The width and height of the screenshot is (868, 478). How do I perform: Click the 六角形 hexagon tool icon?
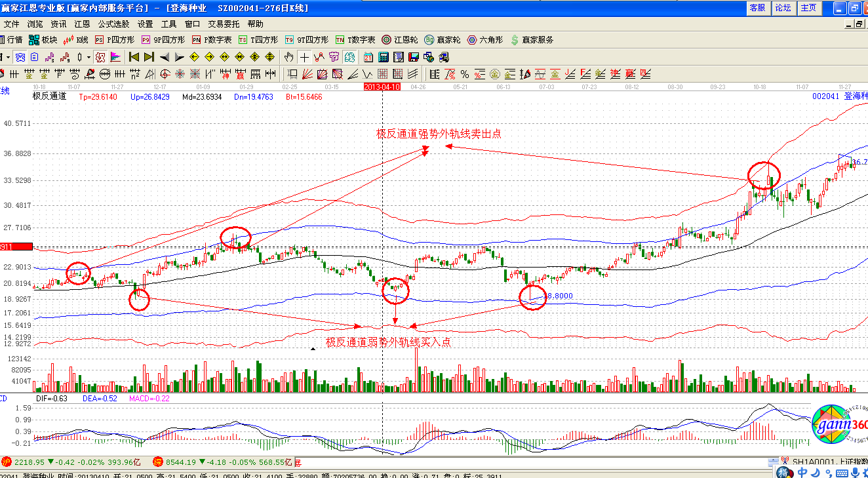485,40
